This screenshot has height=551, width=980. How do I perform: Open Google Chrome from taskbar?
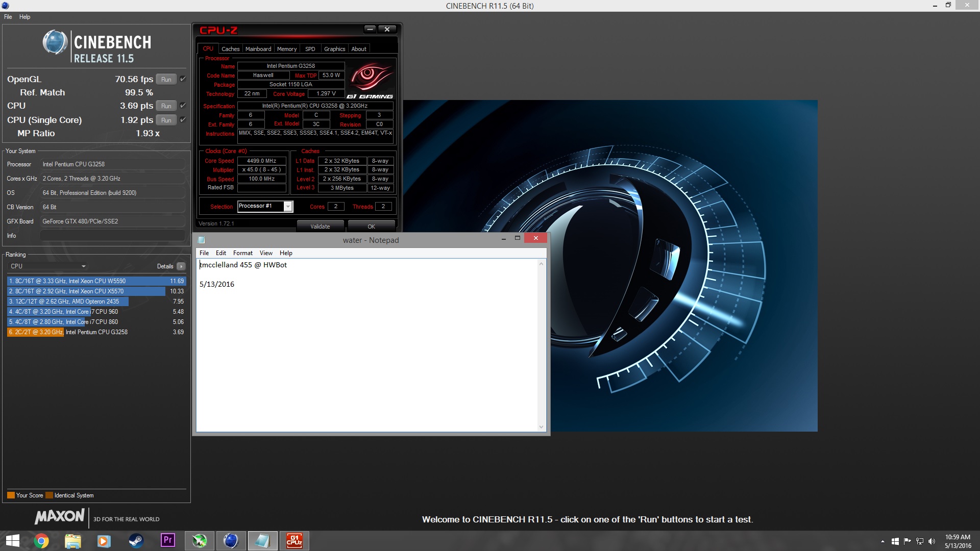tap(41, 541)
